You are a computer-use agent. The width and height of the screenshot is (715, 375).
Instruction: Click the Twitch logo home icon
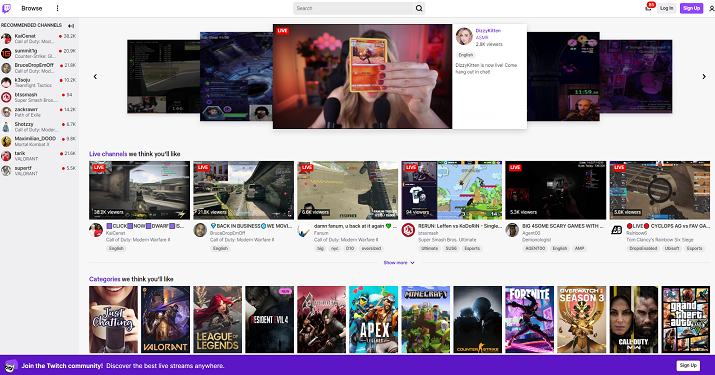point(6,8)
